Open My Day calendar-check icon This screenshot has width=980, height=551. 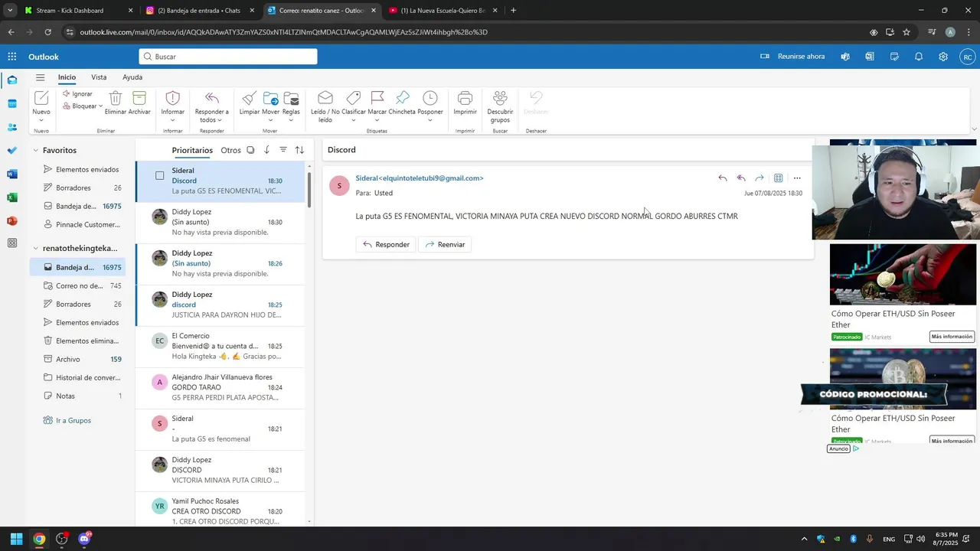894,57
